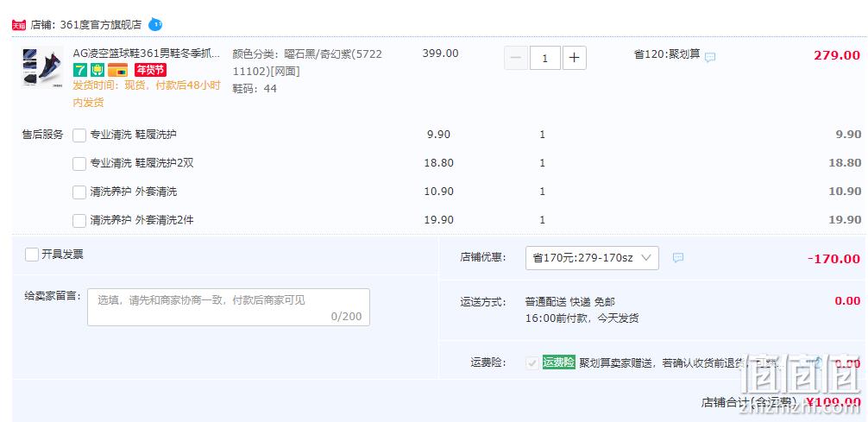Viewport: 868px width, 422px height.
Task: Click the credit card payment badge
Action: (x=118, y=71)
